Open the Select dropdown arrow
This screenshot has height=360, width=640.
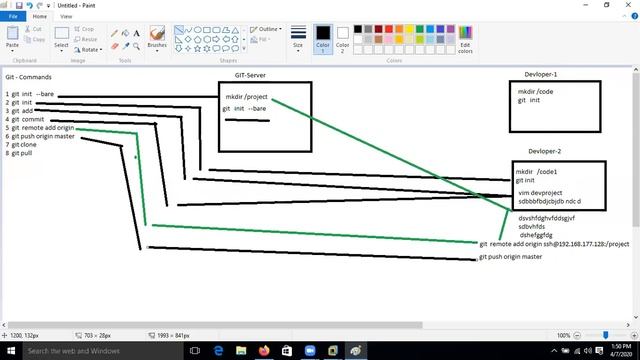[x=61, y=50]
